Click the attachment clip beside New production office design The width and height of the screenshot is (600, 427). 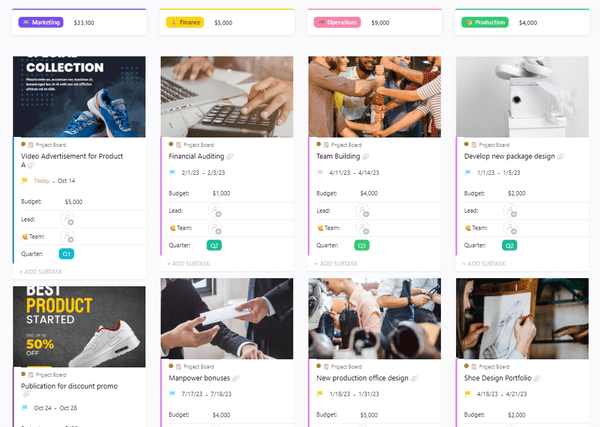point(414,378)
